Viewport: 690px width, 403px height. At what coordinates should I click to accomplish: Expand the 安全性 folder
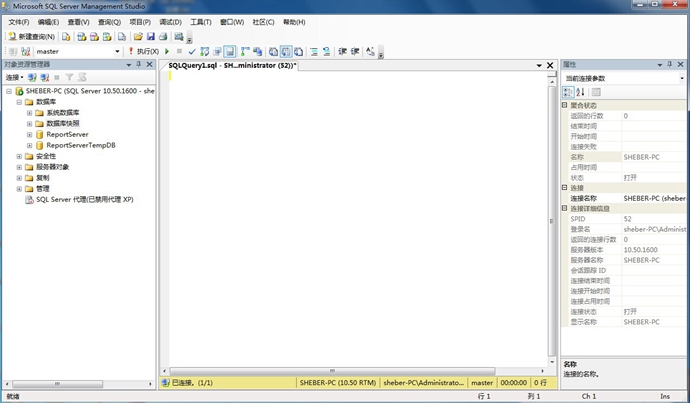click(19, 156)
